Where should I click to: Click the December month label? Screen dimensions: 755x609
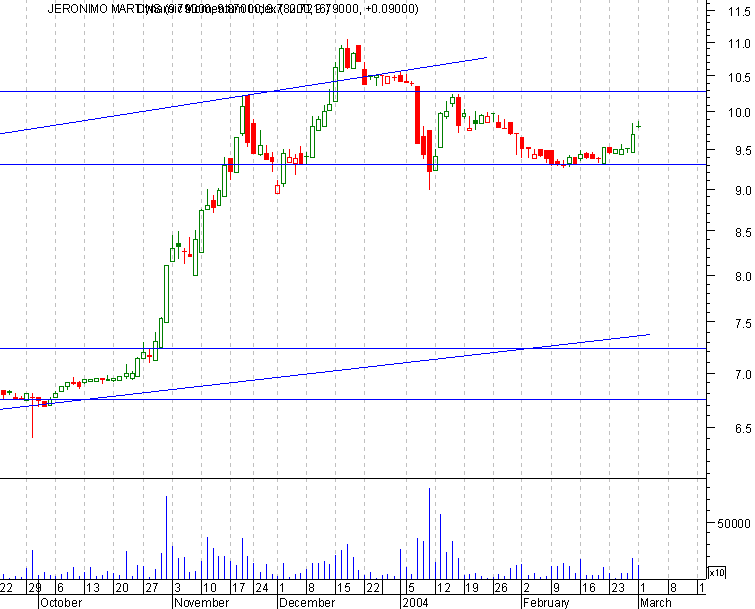pyautogui.click(x=307, y=603)
